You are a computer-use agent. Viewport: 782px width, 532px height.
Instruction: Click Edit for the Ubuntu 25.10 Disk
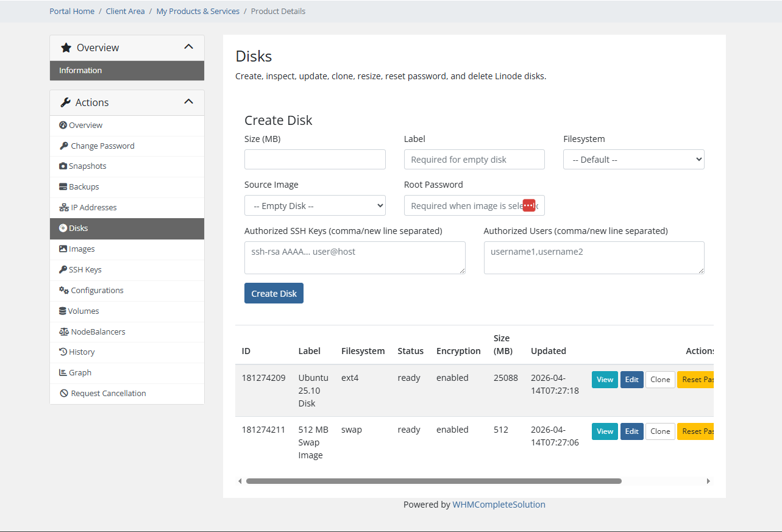coord(631,380)
